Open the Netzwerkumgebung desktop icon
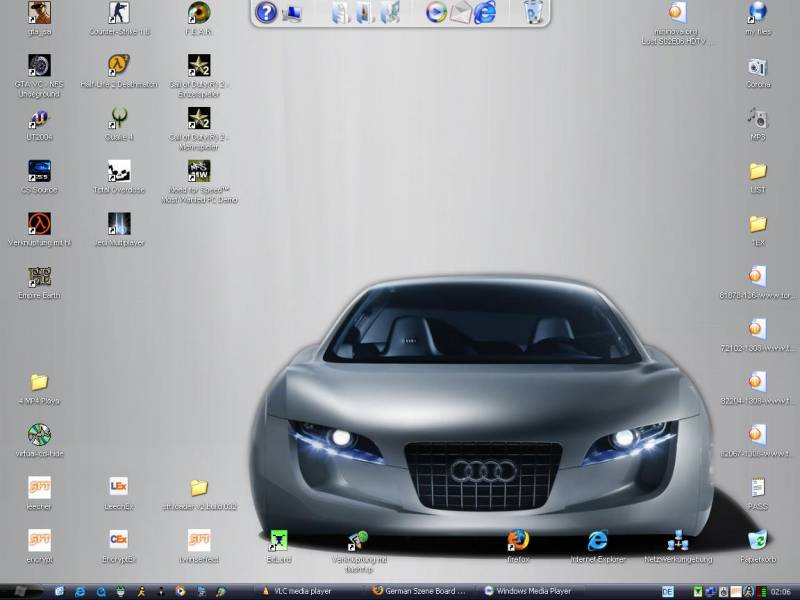Screen dimensions: 800x600 point(678,540)
